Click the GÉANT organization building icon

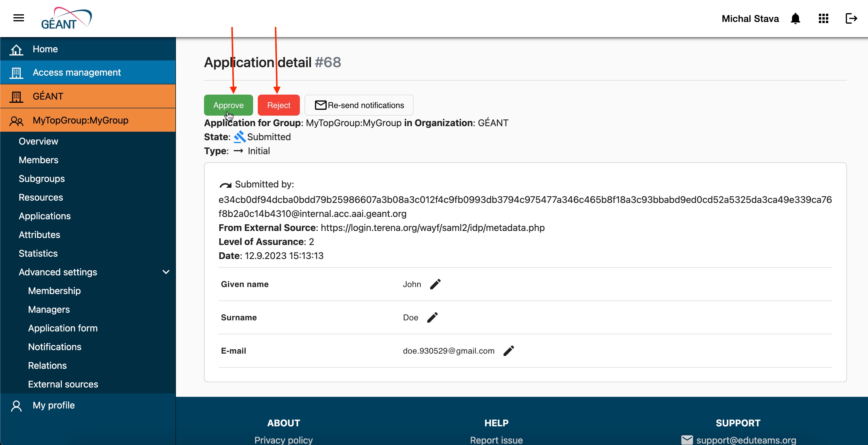pos(16,96)
